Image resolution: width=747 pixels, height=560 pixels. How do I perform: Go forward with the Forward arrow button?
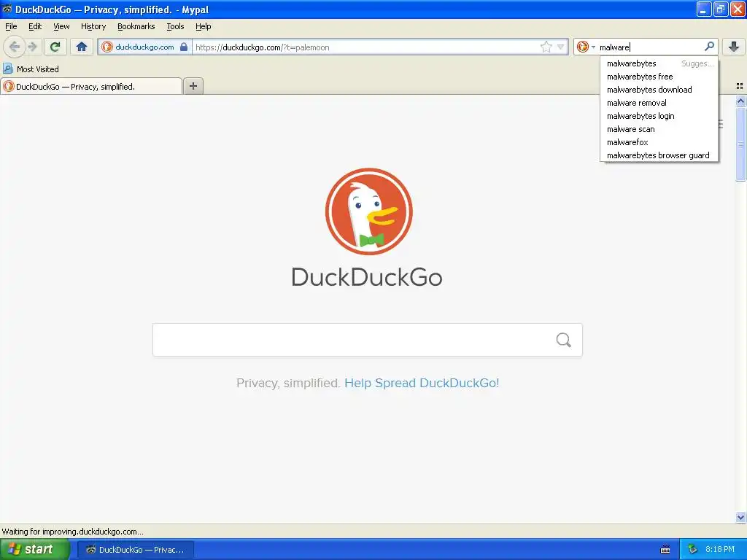[32, 47]
